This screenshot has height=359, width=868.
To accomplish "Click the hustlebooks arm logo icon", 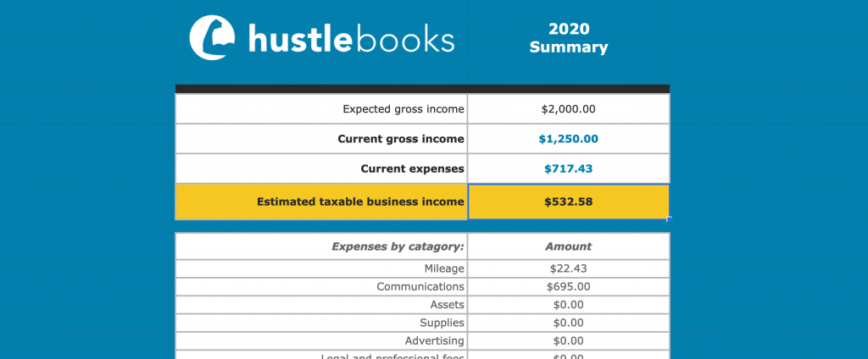I will (212, 37).
